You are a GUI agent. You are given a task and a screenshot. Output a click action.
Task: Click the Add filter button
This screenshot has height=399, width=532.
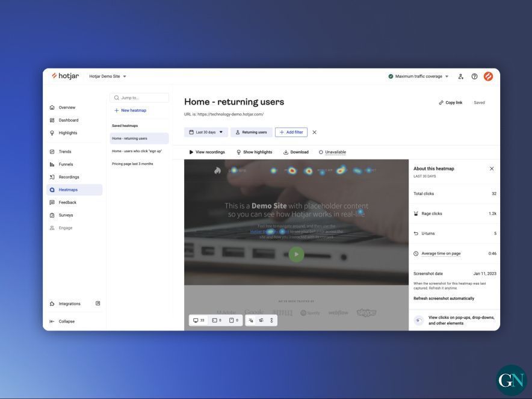pyautogui.click(x=291, y=132)
